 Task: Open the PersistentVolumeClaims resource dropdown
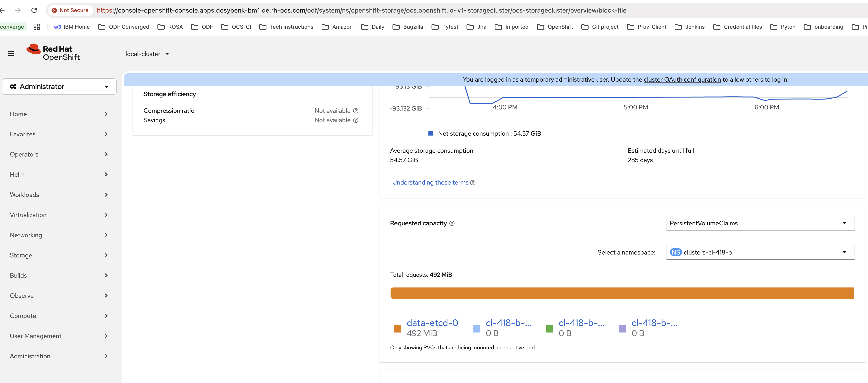[760, 223]
